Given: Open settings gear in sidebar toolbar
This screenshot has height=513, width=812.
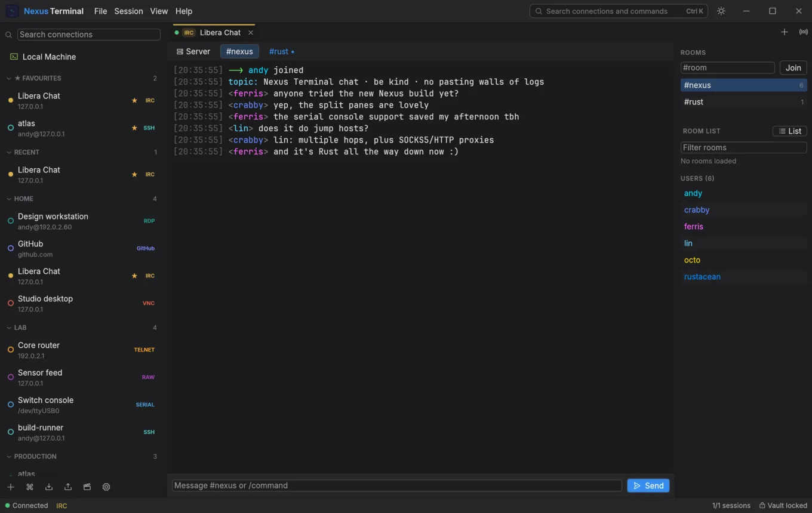Looking at the screenshot, I should tap(106, 487).
